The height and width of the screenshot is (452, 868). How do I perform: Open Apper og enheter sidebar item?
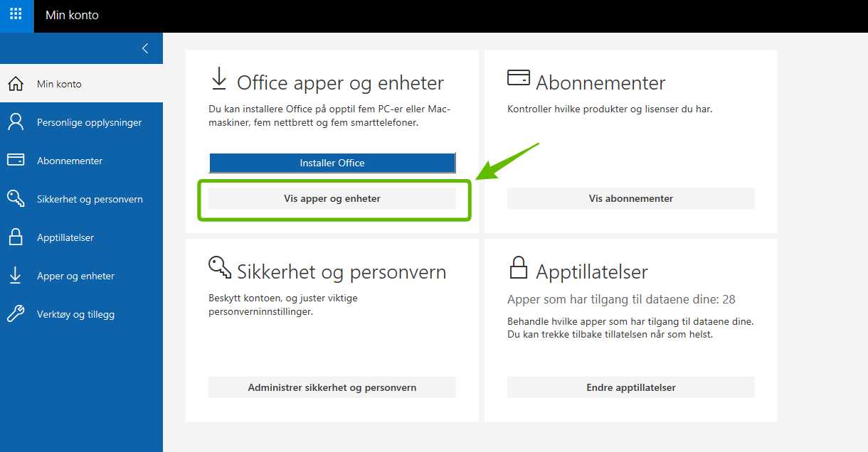[81, 276]
